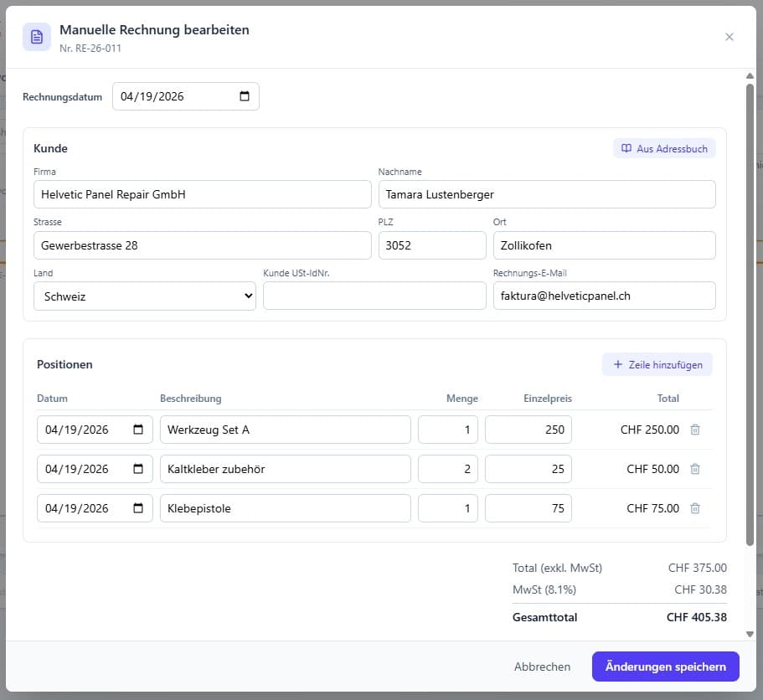Screen dimensions: 763x700
Task: Open calendar icon in Werkzeug Set A date
Action: (138, 430)
